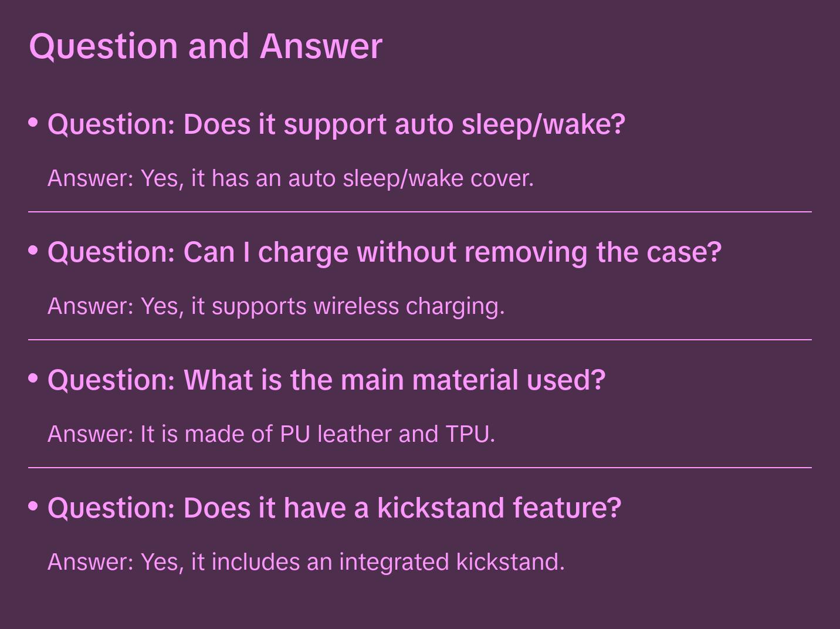
Task: Click the bullet before the auto sleep/wake question
Action: (33, 123)
